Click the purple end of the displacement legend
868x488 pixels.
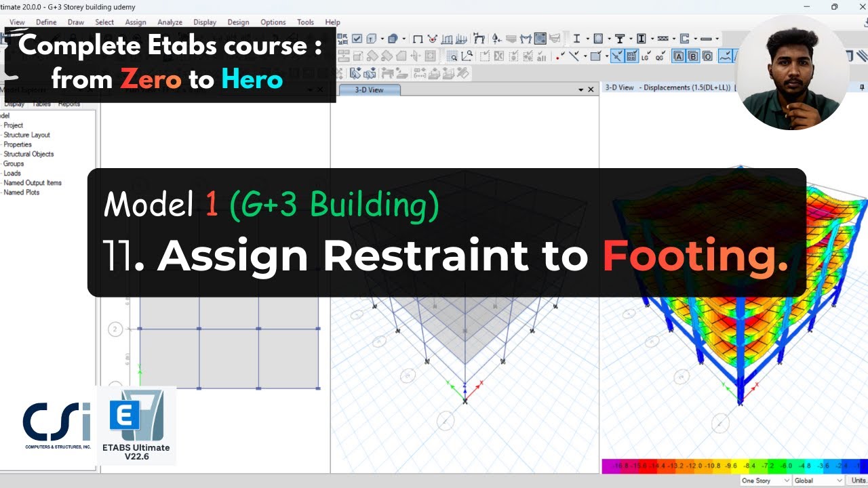click(x=610, y=466)
